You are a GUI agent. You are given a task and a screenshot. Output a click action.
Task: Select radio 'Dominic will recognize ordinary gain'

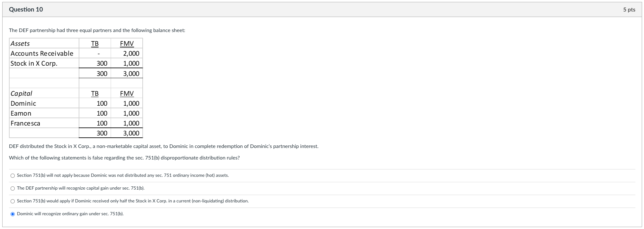pyautogui.click(x=12, y=214)
